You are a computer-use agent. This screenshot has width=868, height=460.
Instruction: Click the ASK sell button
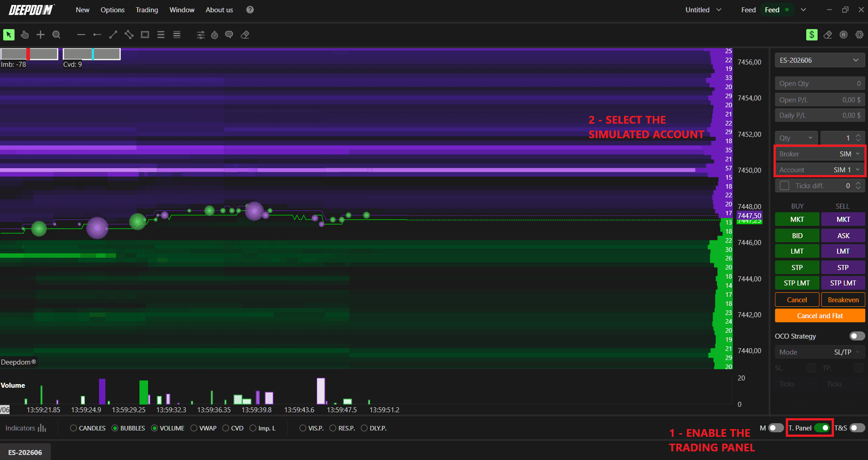coord(843,235)
